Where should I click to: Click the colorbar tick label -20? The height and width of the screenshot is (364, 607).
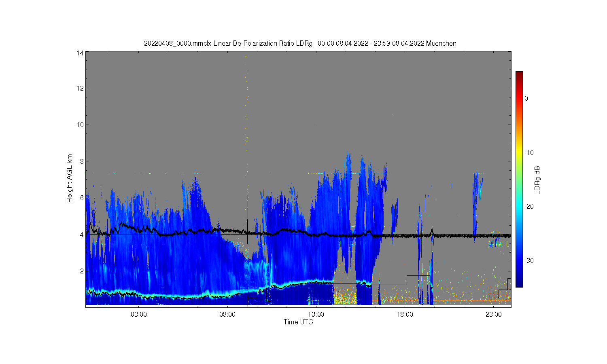[x=529, y=206]
